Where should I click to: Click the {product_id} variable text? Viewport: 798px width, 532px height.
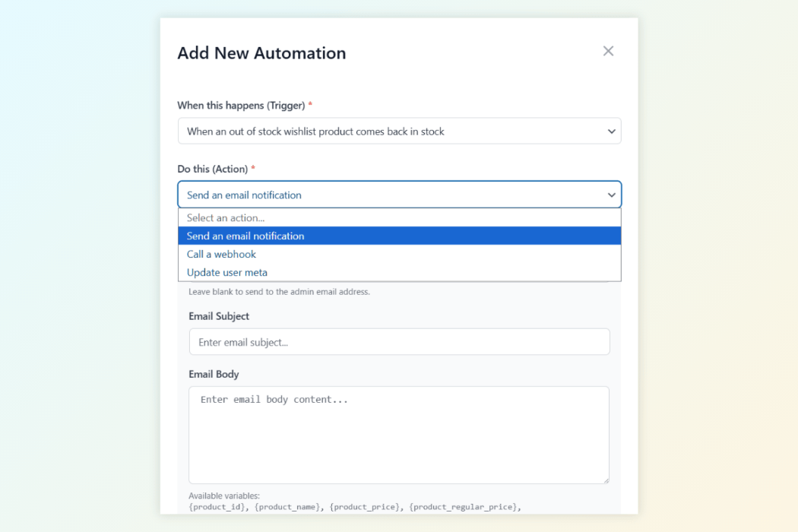pos(218,507)
